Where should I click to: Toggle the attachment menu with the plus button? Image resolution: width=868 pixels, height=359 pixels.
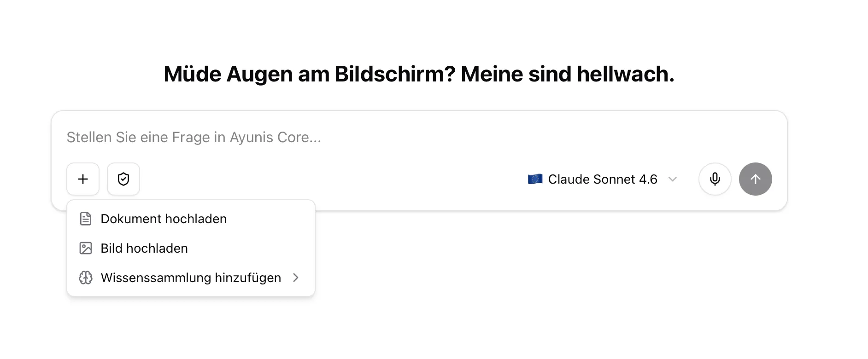point(83,179)
